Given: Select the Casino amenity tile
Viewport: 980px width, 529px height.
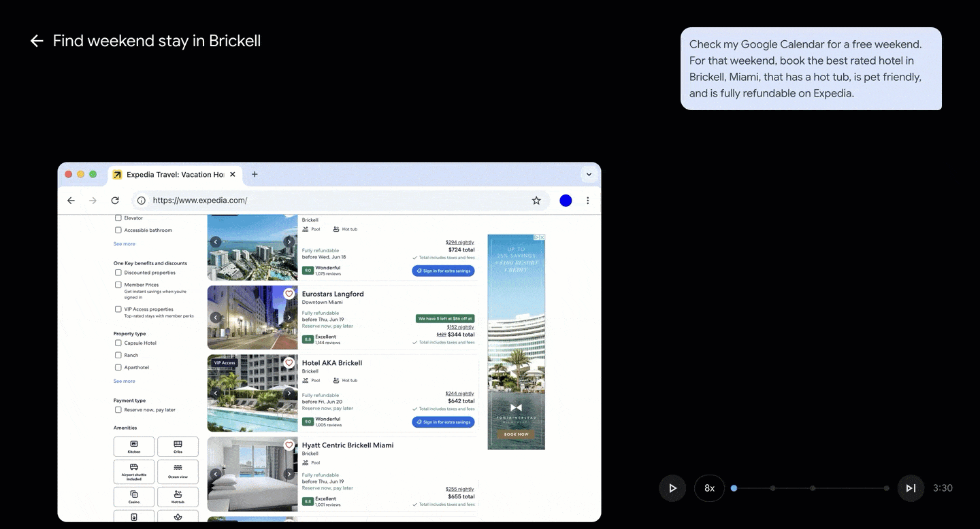Looking at the screenshot, I should click(134, 497).
